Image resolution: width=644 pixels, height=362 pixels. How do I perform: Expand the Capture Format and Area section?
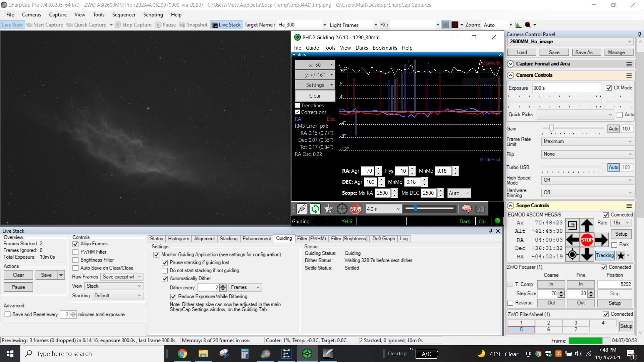point(511,64)
